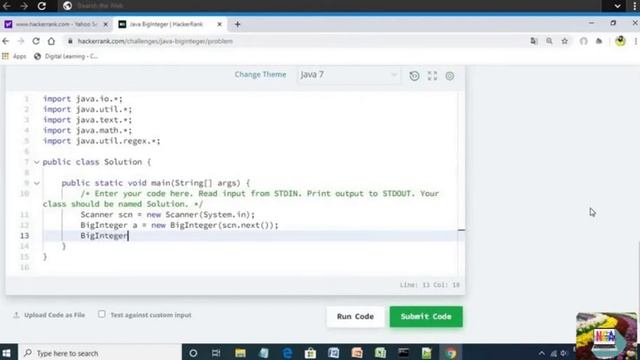This screenshot has height=360, width=640.
Task: Open Word from the taskbar
Action: tap(333, 353)
